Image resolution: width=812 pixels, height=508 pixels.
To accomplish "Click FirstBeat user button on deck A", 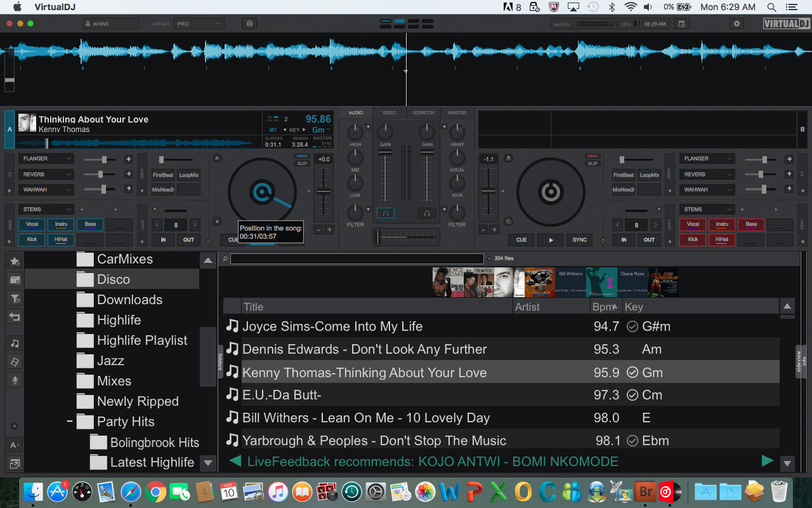I will [163, 175].
